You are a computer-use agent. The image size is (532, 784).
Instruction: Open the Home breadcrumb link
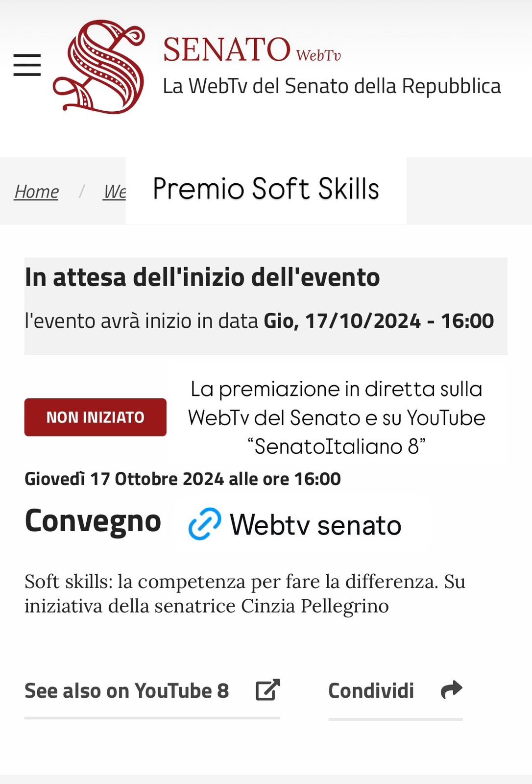pos(36,192)
